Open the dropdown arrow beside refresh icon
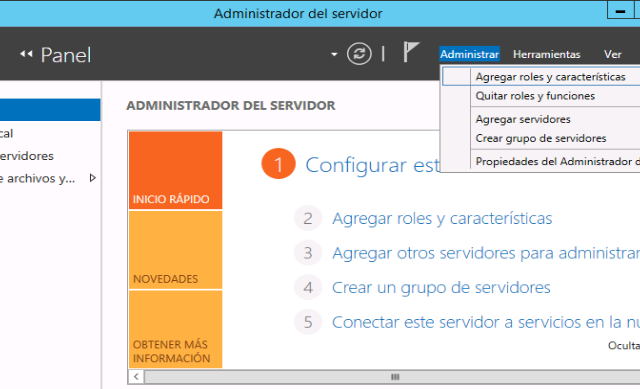This screenshot has height=389, width=640. point(334,54)
